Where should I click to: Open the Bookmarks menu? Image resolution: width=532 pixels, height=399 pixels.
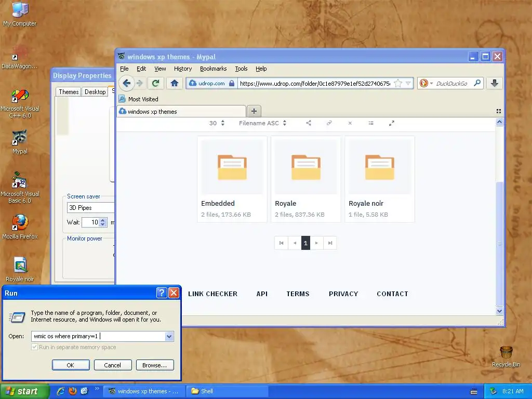click(214, 69)
